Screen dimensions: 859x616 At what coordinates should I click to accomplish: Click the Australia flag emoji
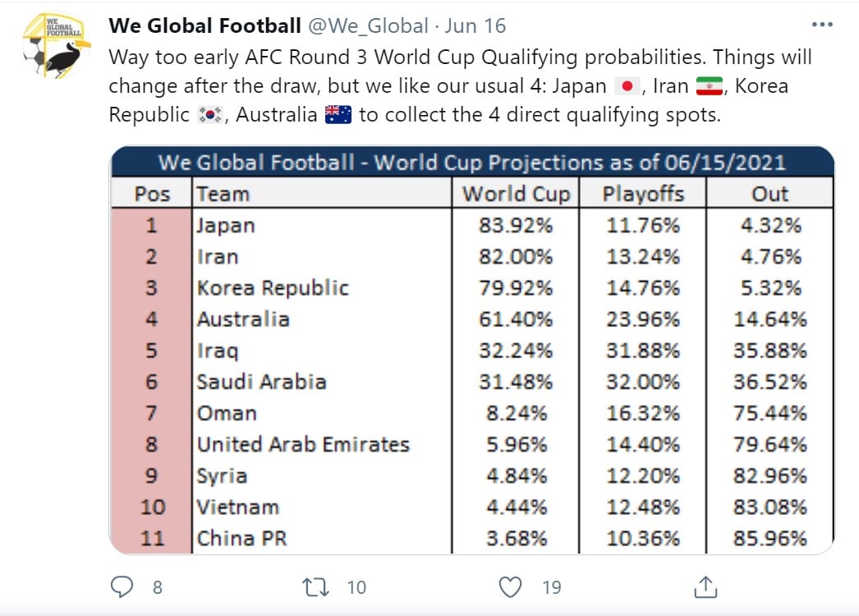[338, 114]
